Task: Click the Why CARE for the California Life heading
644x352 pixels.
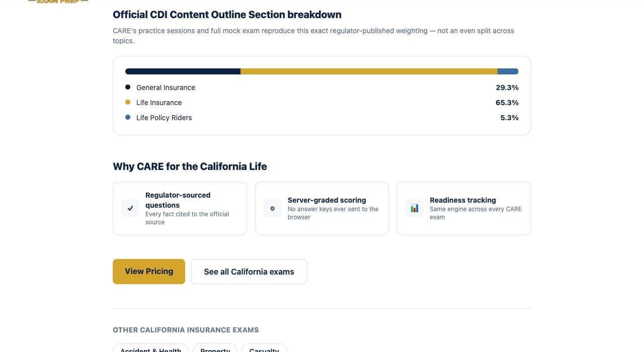Action: click(x=190, y=166)
